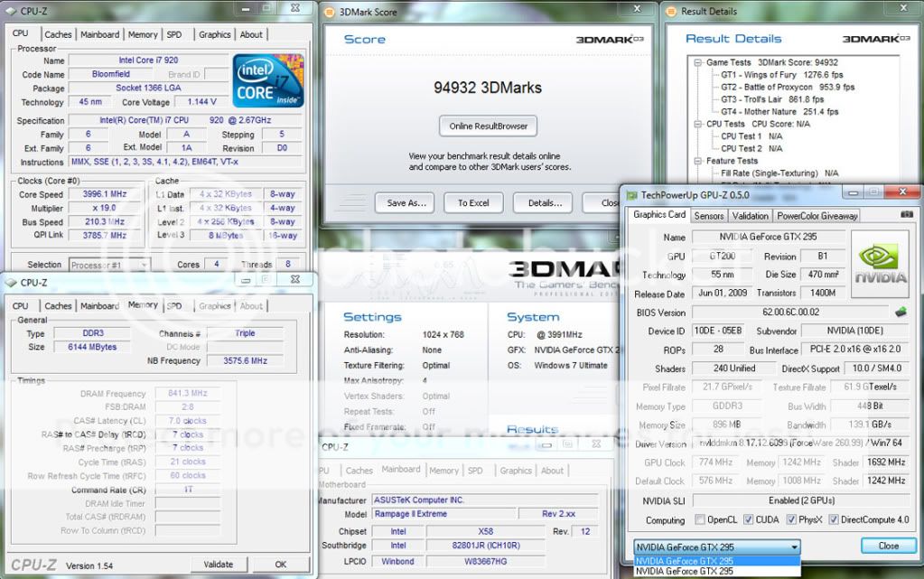Open the GPU selector dropdown arrow in GPU-Z

794,547
